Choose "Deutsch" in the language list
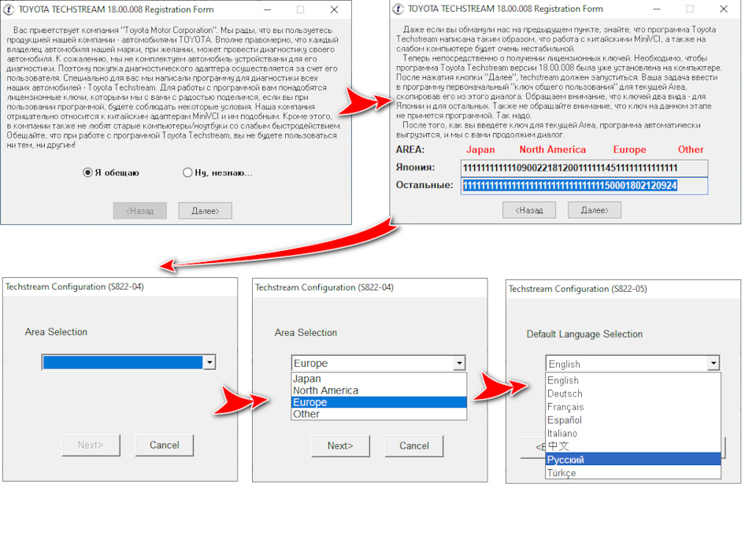Viewport: 756px width, 558px height. pos(633,394)
